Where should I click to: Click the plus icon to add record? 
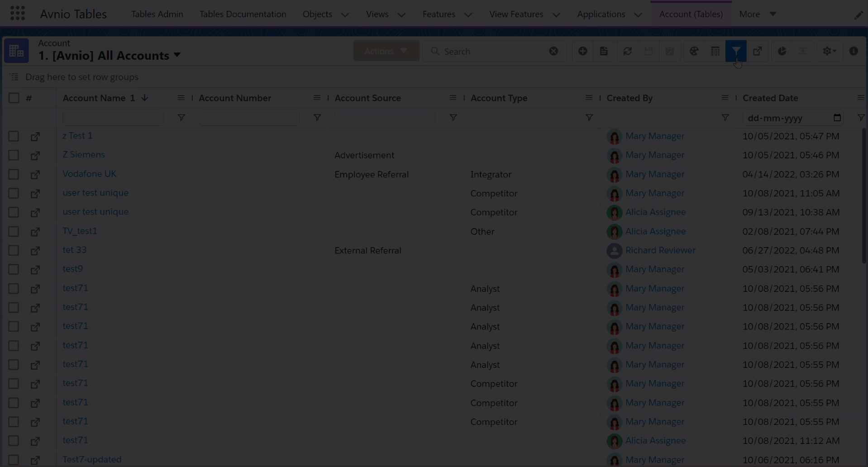[582, 51]
